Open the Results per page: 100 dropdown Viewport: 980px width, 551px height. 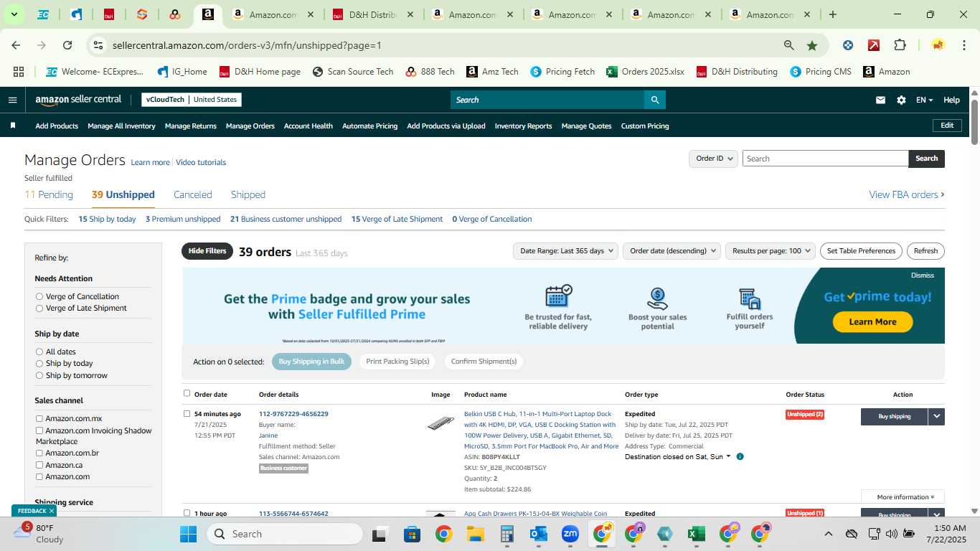tap(771, 251)
